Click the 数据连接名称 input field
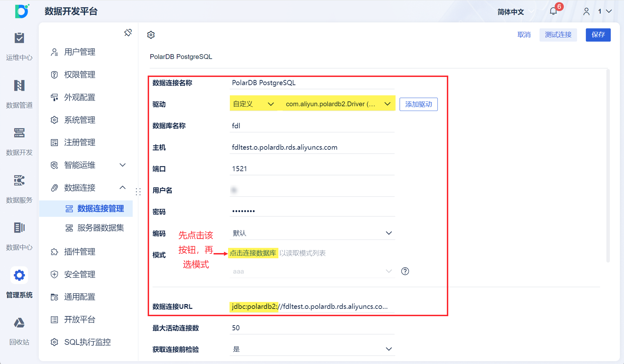Screen dimensions: 624x364 (x=312, y=83)
